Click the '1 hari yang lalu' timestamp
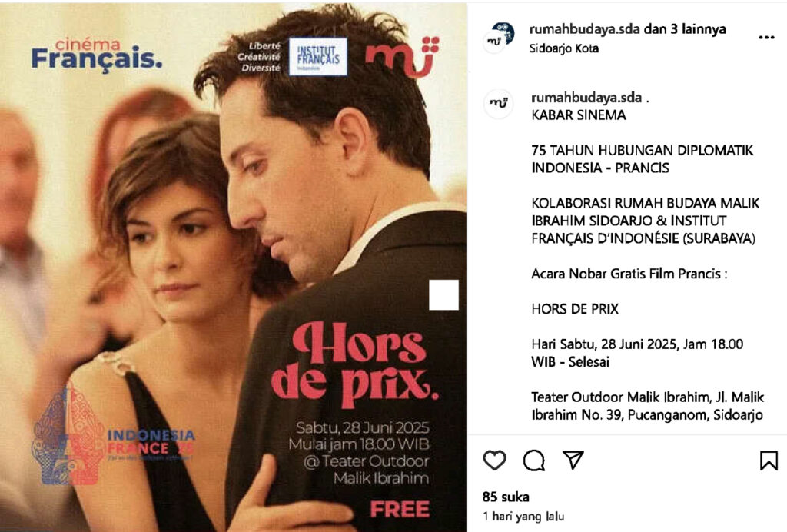The image size is (787, 532). (x=523, y=517)
